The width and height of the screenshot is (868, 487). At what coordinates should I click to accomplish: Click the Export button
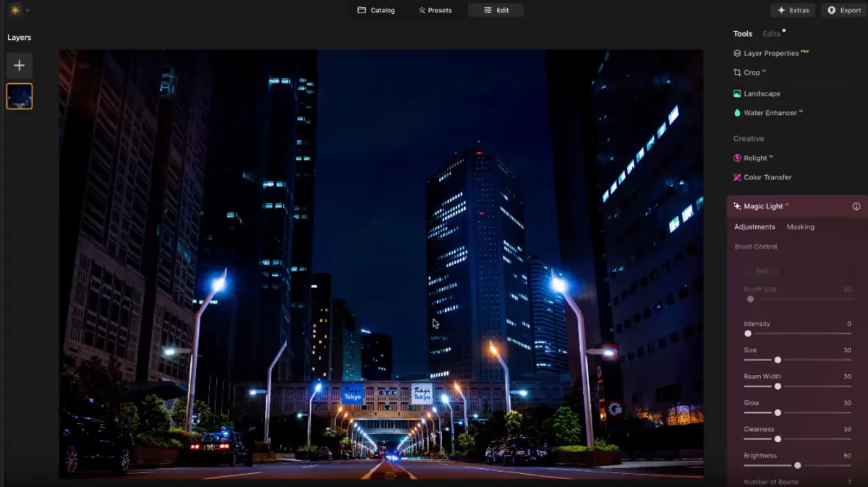[843, 9]
